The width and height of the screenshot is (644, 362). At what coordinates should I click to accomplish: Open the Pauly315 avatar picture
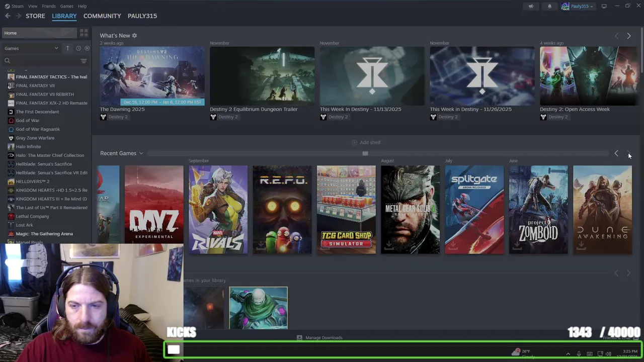pos(565,6)
